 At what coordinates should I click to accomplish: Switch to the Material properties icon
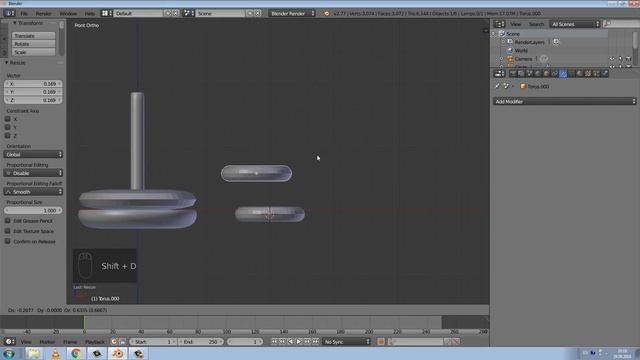(x=580, y=73)
